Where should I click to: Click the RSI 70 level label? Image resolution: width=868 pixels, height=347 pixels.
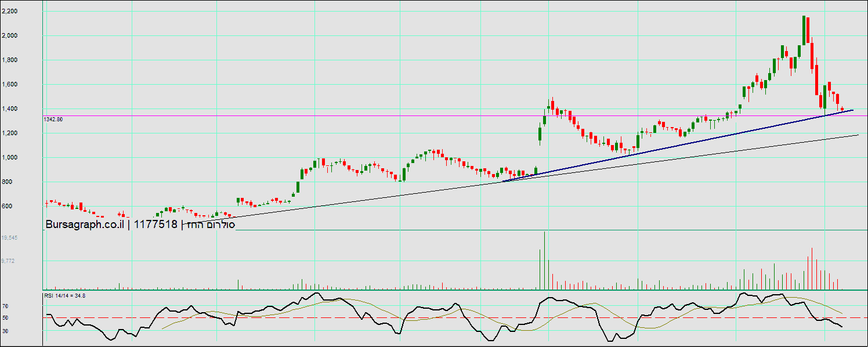coord(5,306)
